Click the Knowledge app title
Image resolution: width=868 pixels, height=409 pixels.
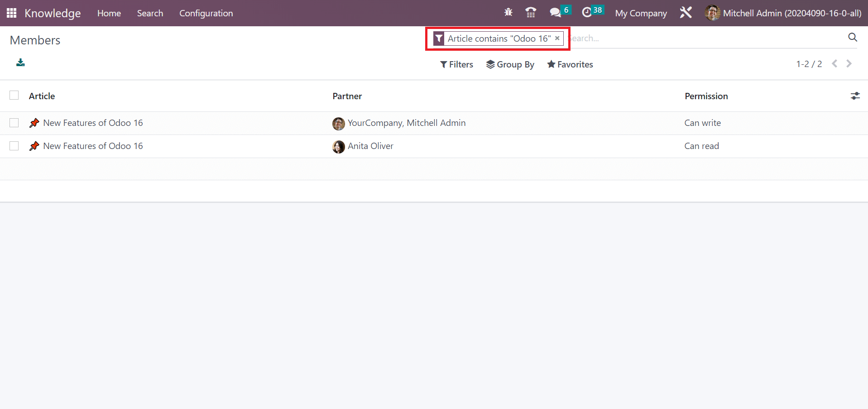tap(53, 13)
